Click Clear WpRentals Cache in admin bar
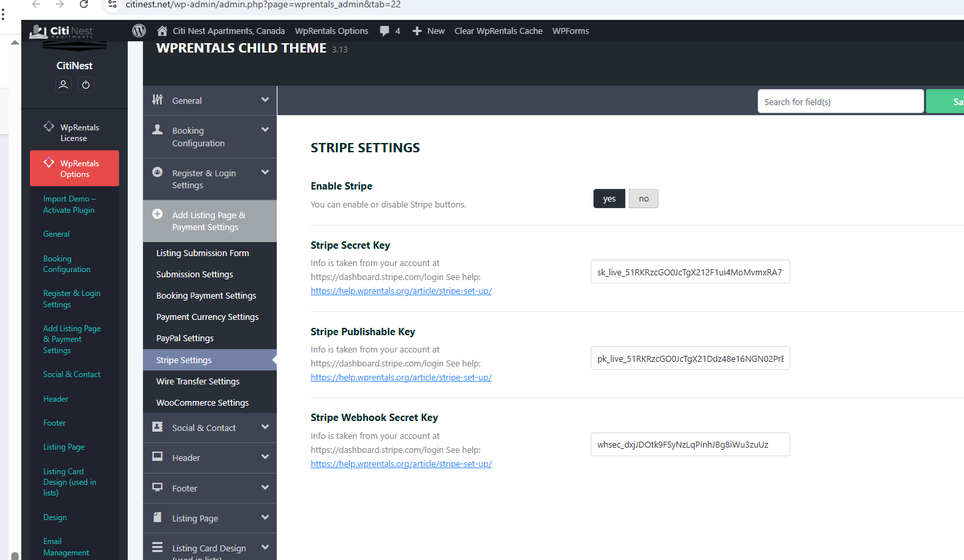 pyautogui.click(x=498, y=31)
